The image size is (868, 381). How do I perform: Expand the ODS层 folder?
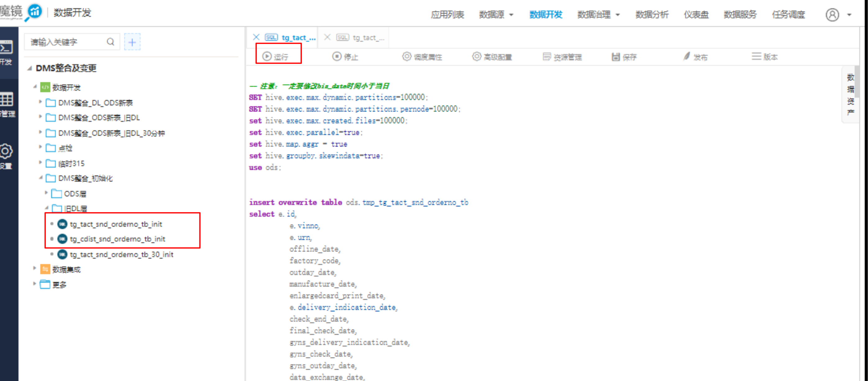click(47, 193)
